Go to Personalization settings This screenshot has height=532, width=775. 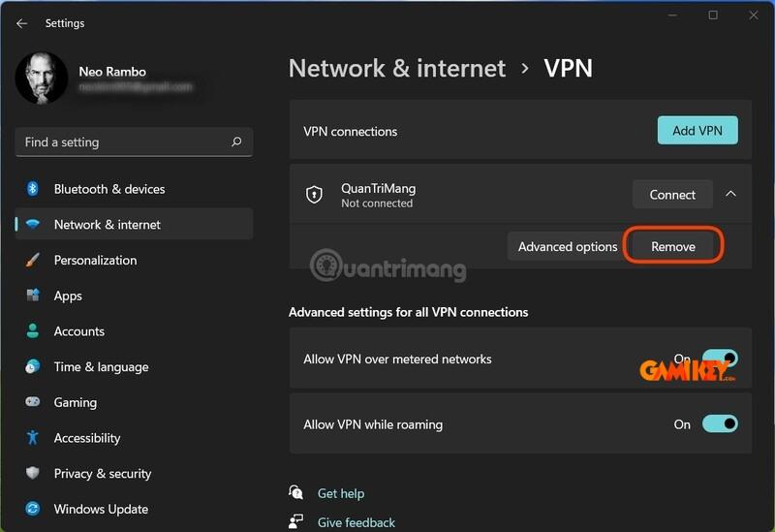134,260
